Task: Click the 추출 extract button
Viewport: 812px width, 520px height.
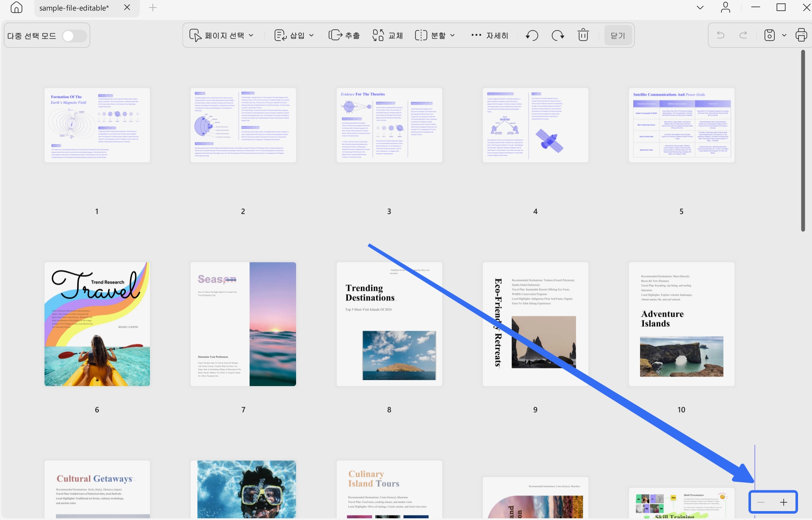Action: click(x=344, y=36)
